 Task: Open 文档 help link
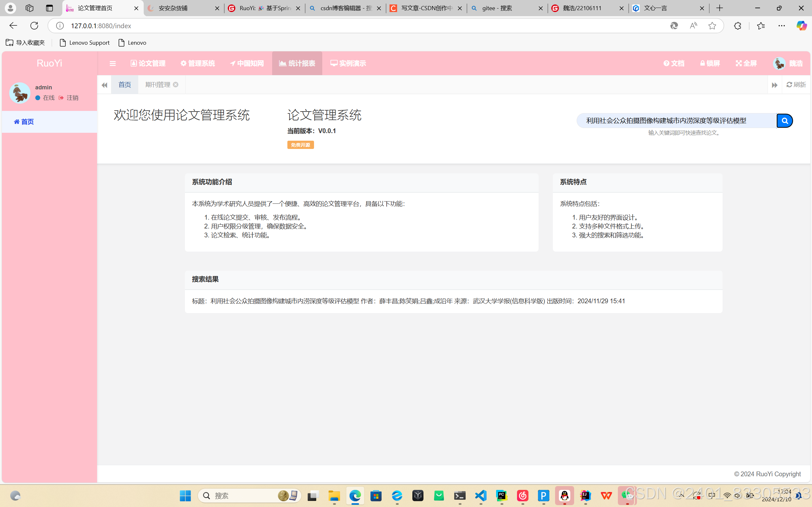click(674, 63)
